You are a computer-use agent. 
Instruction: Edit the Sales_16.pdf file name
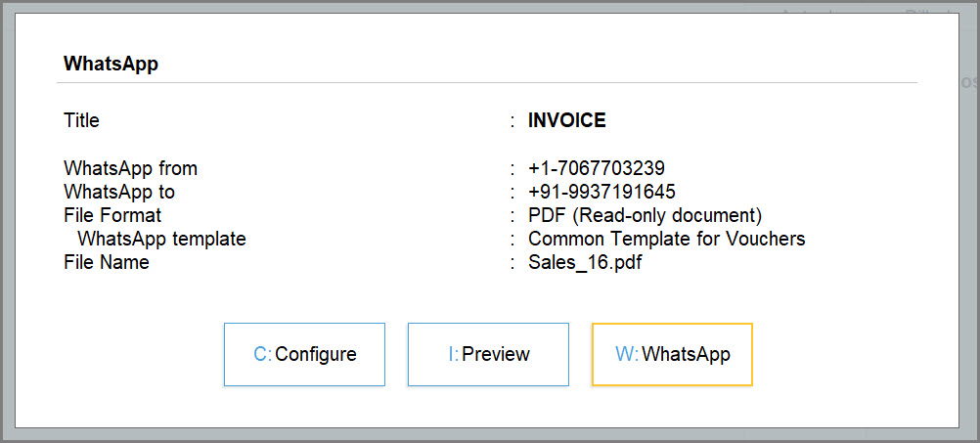click(585, 262)
